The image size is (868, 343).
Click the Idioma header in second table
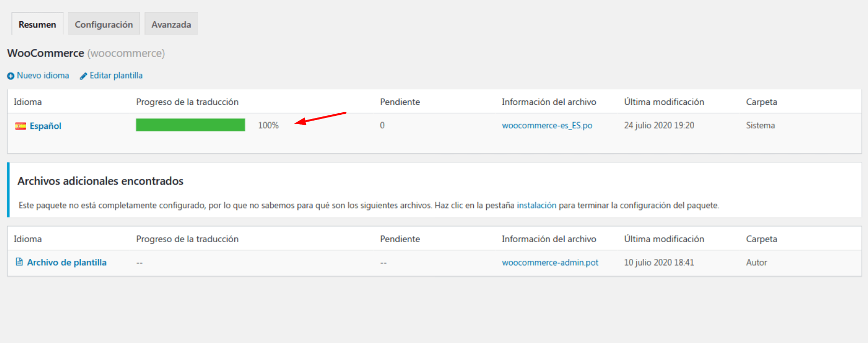[28, 239]
